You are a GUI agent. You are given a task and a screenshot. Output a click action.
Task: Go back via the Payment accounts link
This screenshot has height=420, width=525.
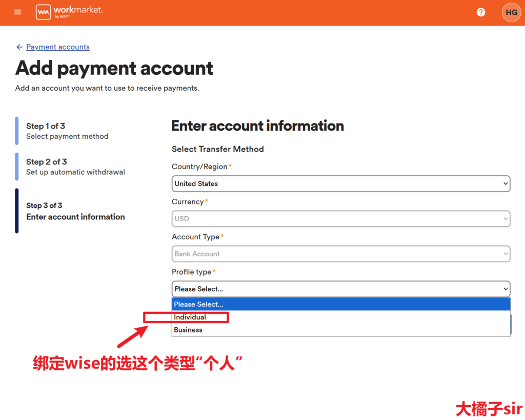pyautogui.click(x=57, y=47)
